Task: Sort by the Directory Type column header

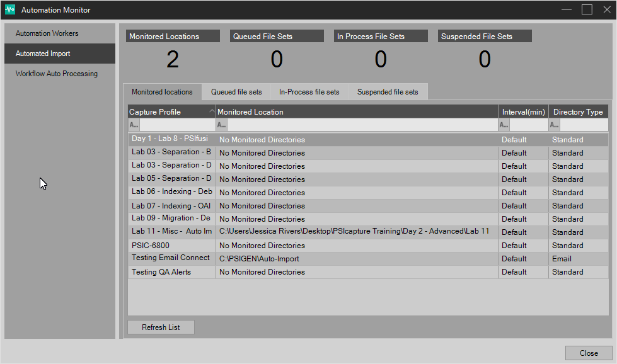Action: pos(579,111)
